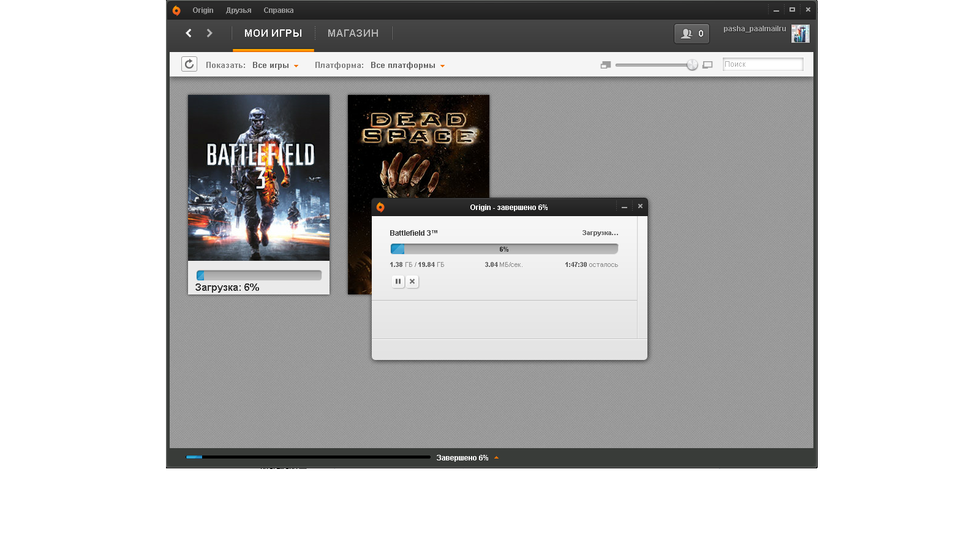Open the Origin menu
Screen dimensions: 980x551
coord(203,10)
